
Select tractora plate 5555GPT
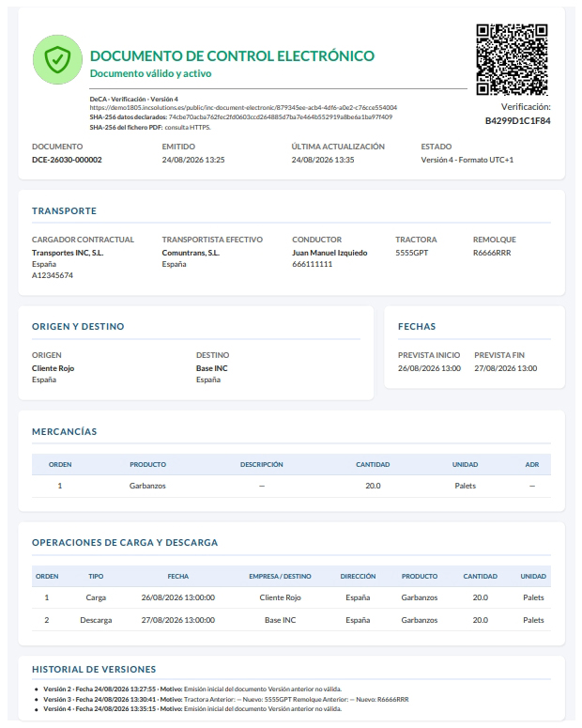point(412,253)
